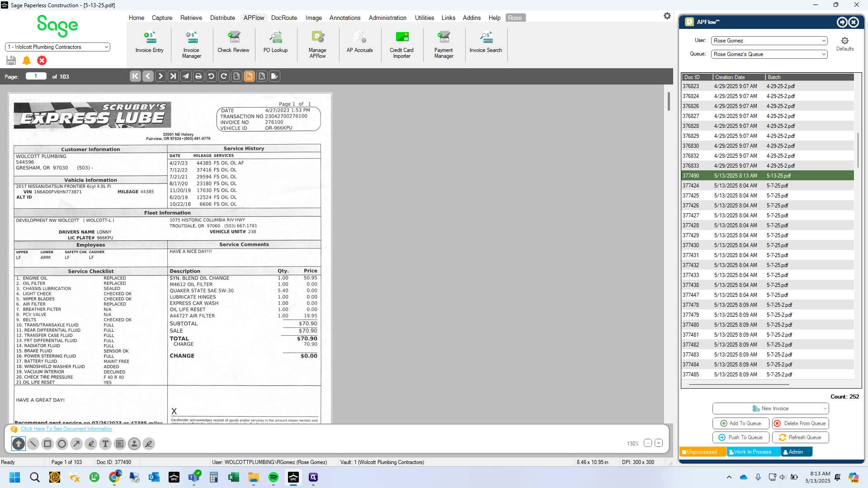Open the User dropdown showing Rose Gomez
Viewport: 868px width, 488px height.
[x=769, y=41]
